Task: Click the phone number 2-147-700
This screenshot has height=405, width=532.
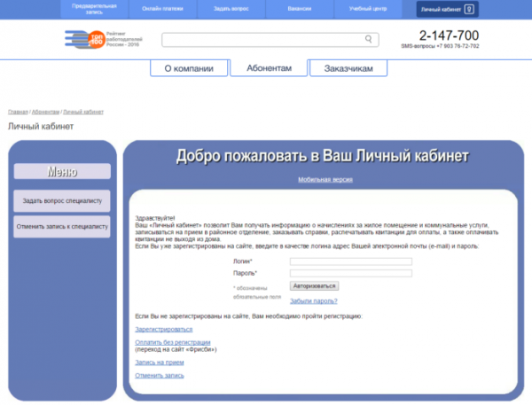Action: 449,35
